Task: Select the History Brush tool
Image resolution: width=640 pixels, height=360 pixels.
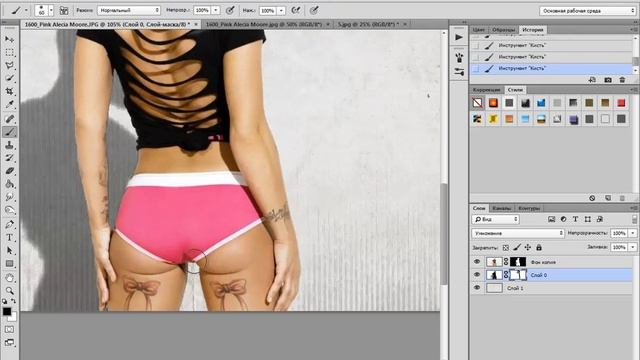Action: point(9,158)
